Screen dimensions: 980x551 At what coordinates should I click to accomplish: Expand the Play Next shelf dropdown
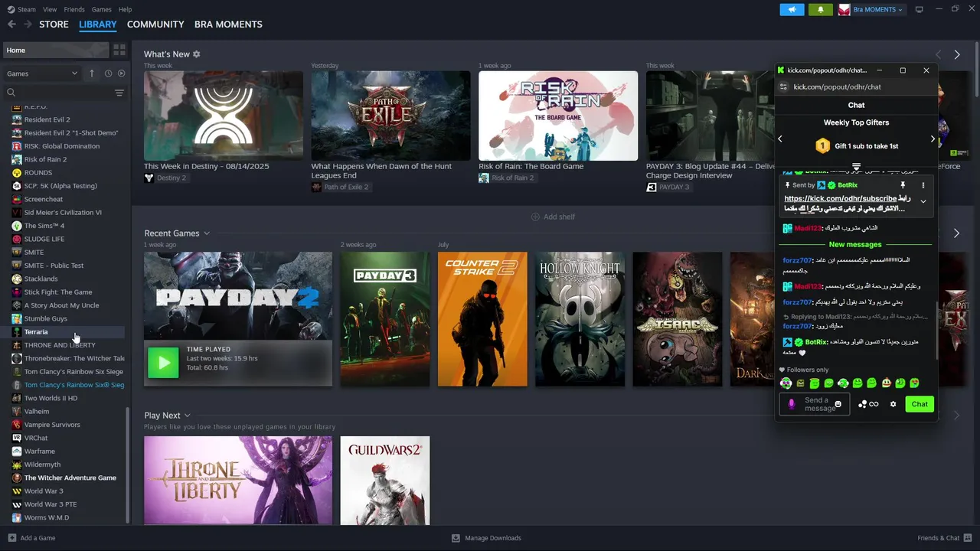pyautogui.click(x=187, y=416)
